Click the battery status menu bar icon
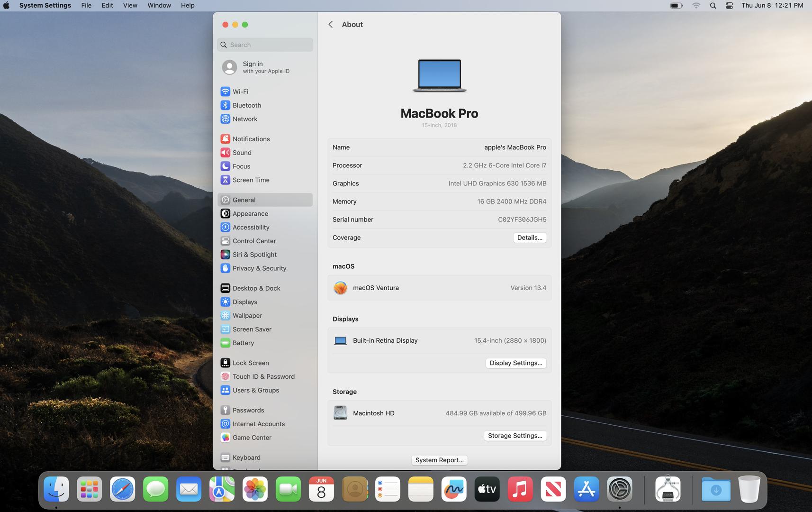Screen dimensions: 812x512 click(676, 5)
